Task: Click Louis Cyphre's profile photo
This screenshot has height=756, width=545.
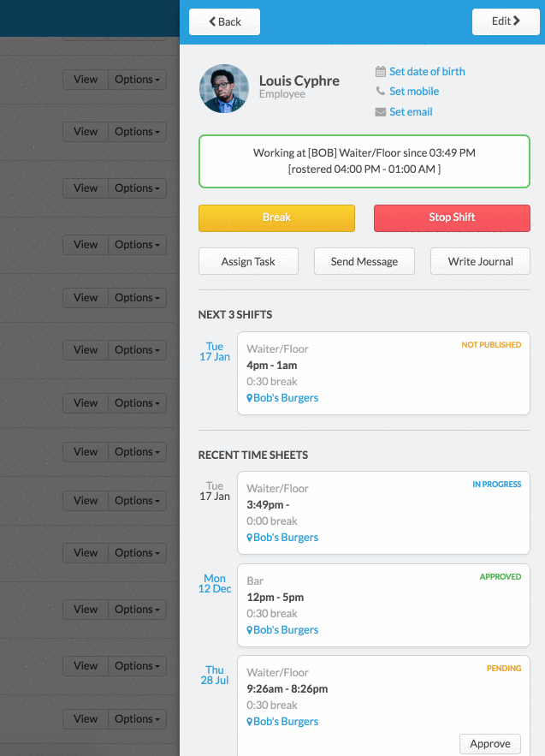Action: (x=224, y=88)
